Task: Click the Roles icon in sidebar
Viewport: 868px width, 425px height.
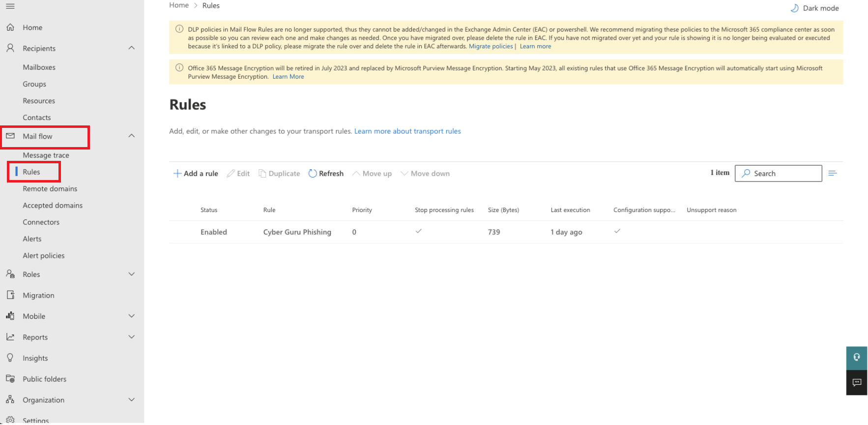Action: [10, 274]
